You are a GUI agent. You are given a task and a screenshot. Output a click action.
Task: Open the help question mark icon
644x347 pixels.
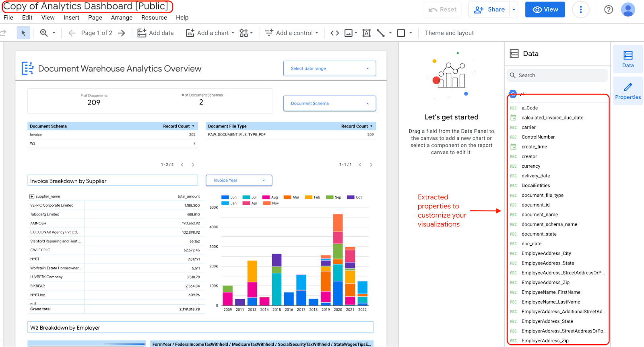coord(608,10)
